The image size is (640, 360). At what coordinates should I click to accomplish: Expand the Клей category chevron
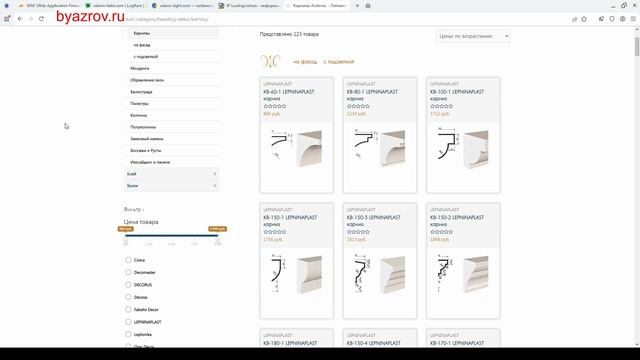[x=215, y=174]
